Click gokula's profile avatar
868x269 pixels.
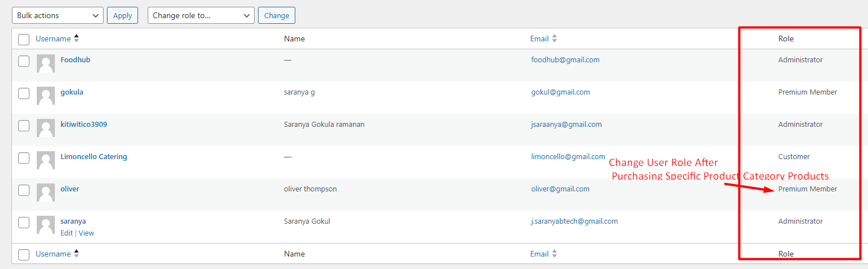tap(46, 96)
